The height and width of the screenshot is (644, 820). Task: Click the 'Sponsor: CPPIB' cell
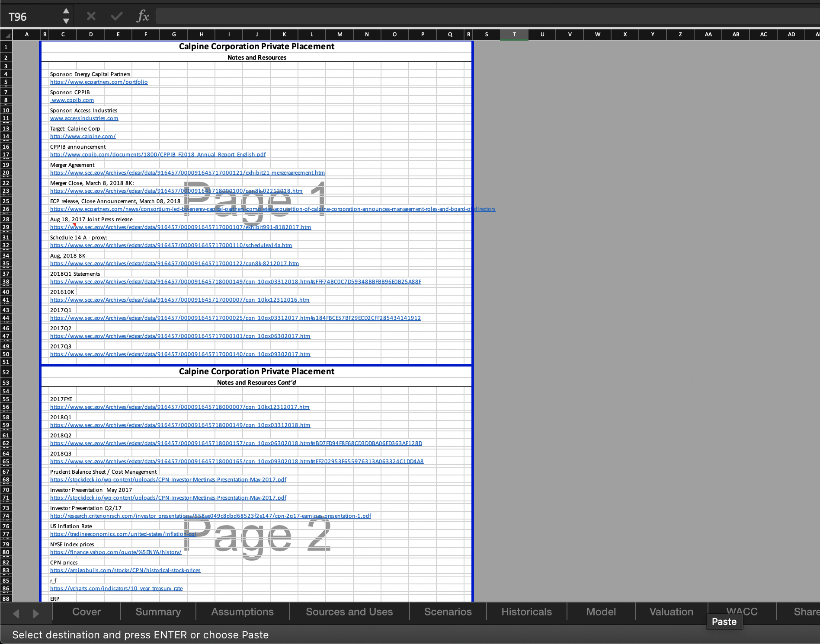click(70, 92)
